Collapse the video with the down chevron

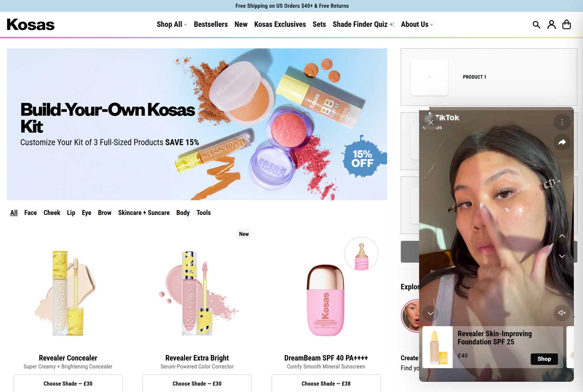[430, 313]
